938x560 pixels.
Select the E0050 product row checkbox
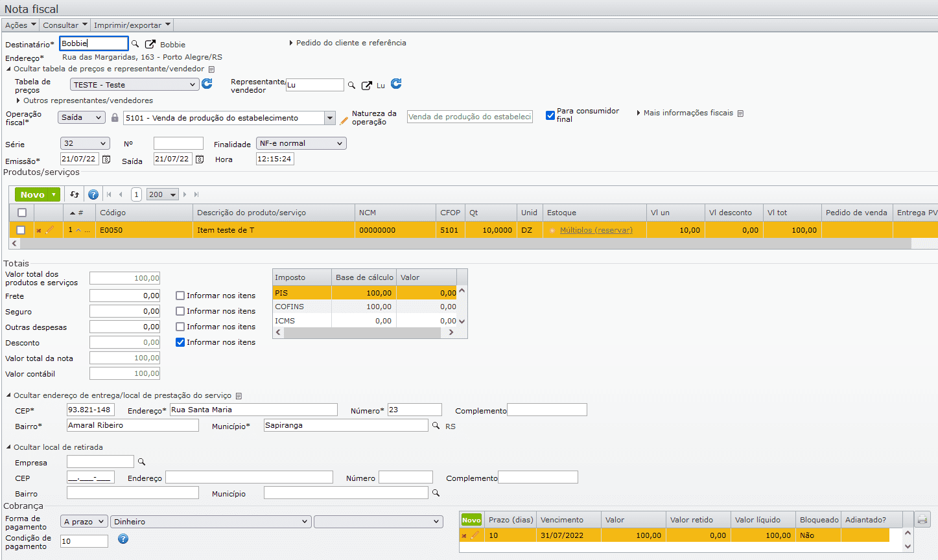click(21, 230)
